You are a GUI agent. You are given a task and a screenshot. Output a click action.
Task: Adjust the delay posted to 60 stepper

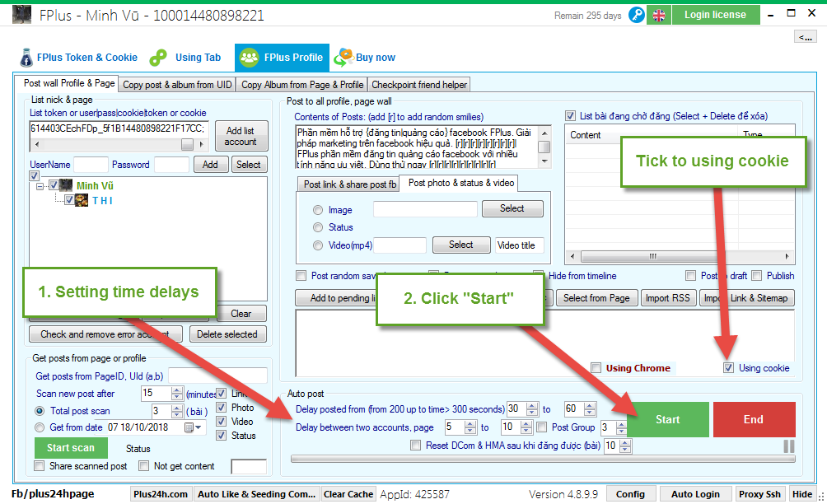591,409
